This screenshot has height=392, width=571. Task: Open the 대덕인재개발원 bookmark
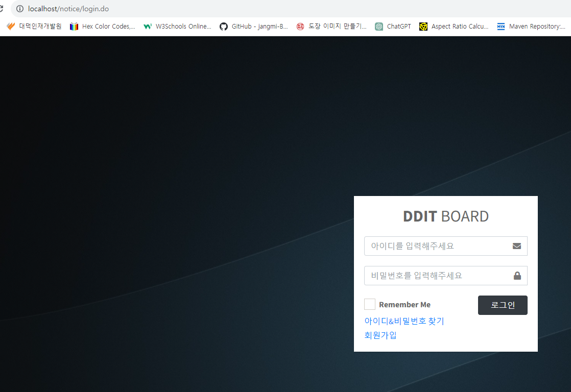pyautogui.click(x=34, y=26)
